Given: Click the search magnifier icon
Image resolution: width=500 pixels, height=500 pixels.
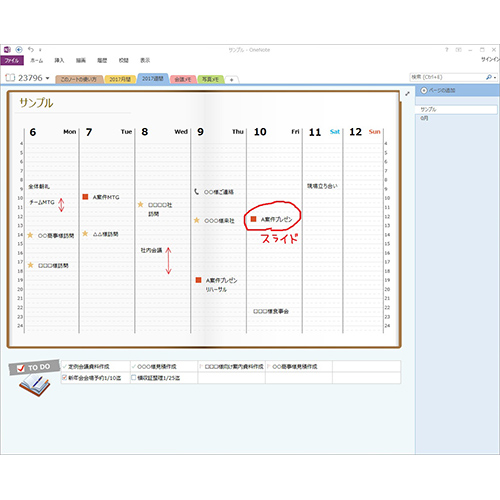Looking at the screenshot, I should point(489,77).
